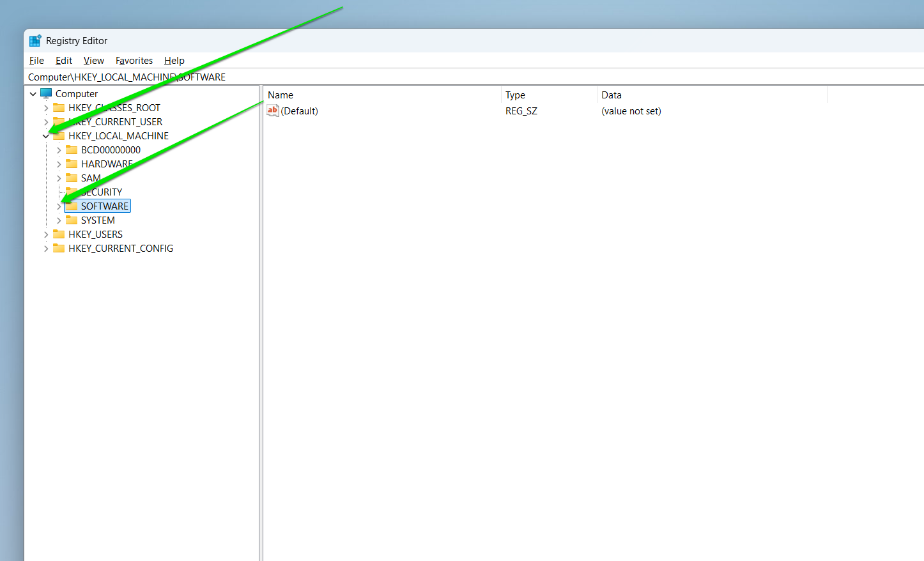Open the View menu
Image resolution: width=924 pixels, height=561 pixels.
[x=94, y=60]
